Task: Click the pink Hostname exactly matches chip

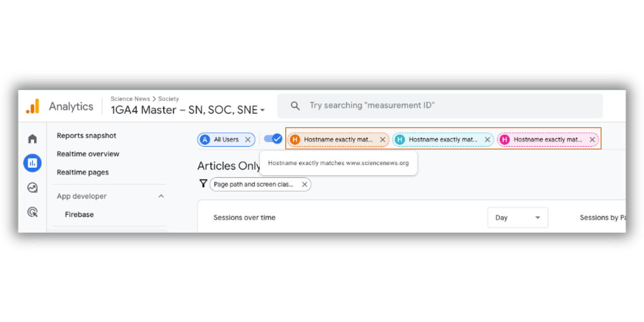Action: (548, 139)
